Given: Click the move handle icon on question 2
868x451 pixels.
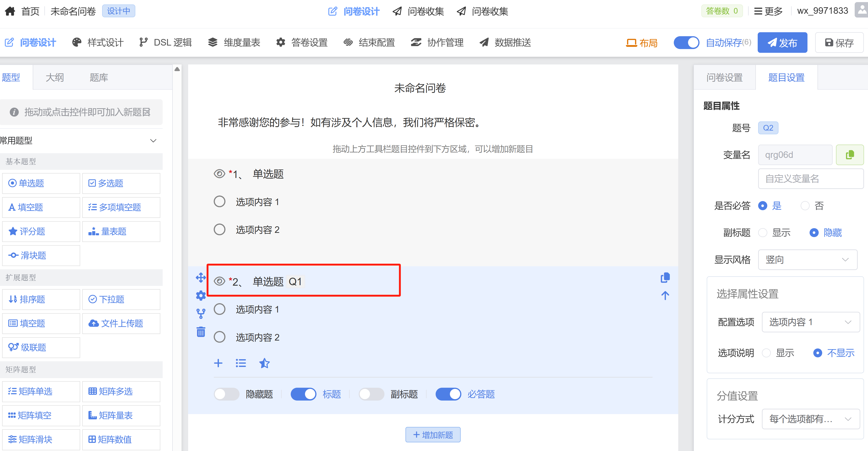Looking at the screenshot, I should pos(201,277).
